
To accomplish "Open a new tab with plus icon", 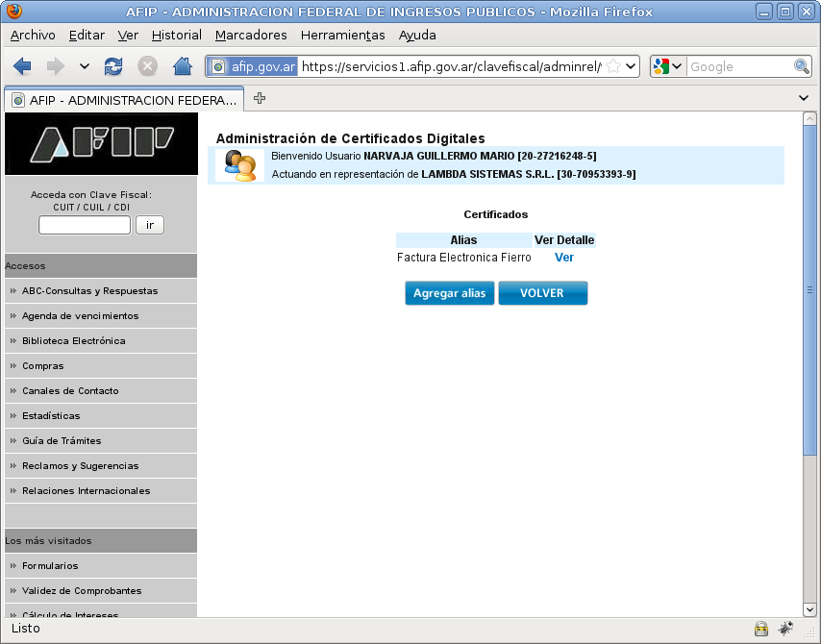I will point(260,98).
